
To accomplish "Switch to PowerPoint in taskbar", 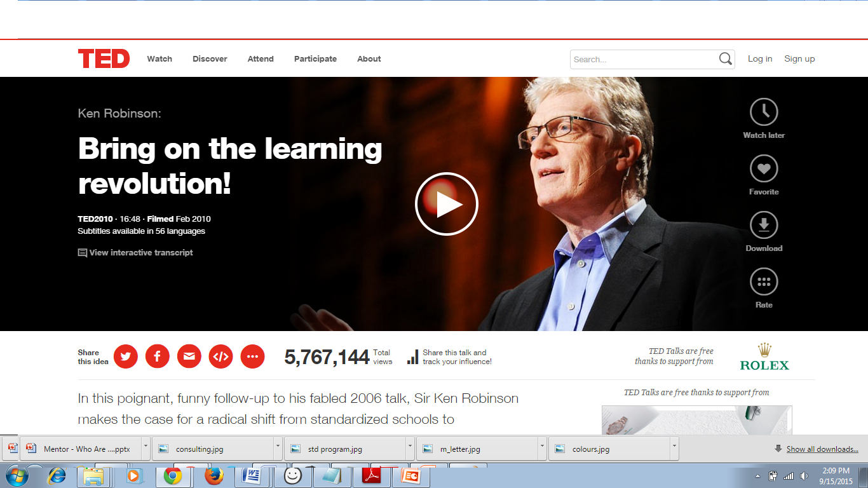I will (410, 475).
